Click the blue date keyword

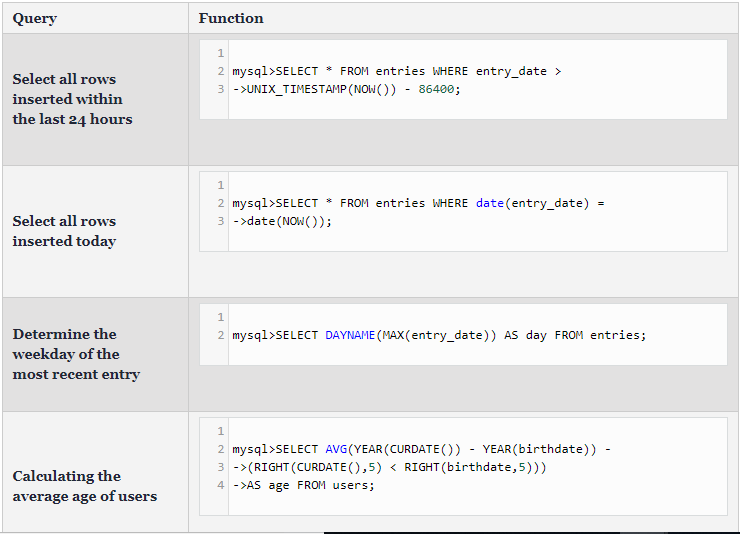click(x=490, y=203)
